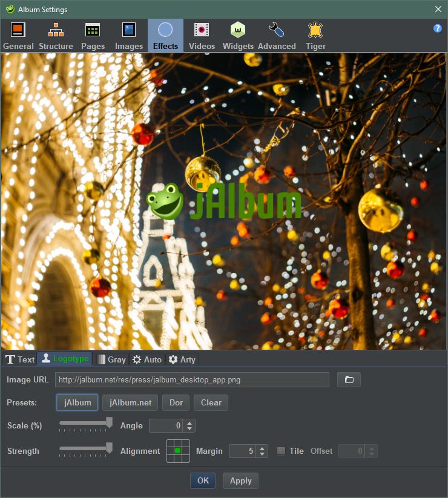The height and width of the screenshot is (498, 448).
Task: Apply the jAlbum.net logo preset
Action: (x=130, y=402)
